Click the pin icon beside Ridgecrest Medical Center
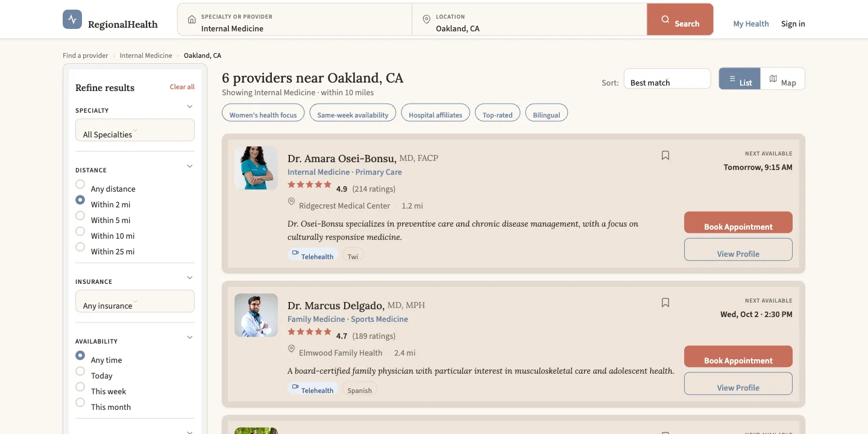 point(291,202)
